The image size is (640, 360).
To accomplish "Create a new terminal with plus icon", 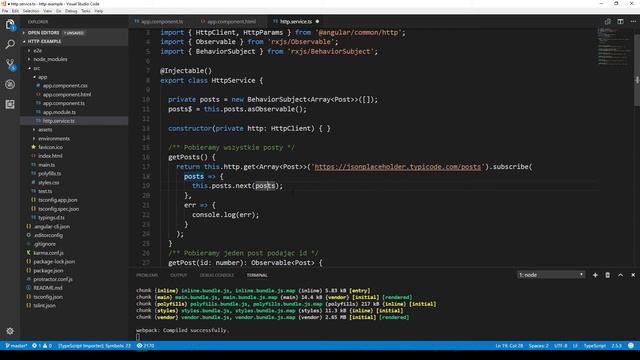I will coord(595,275).
